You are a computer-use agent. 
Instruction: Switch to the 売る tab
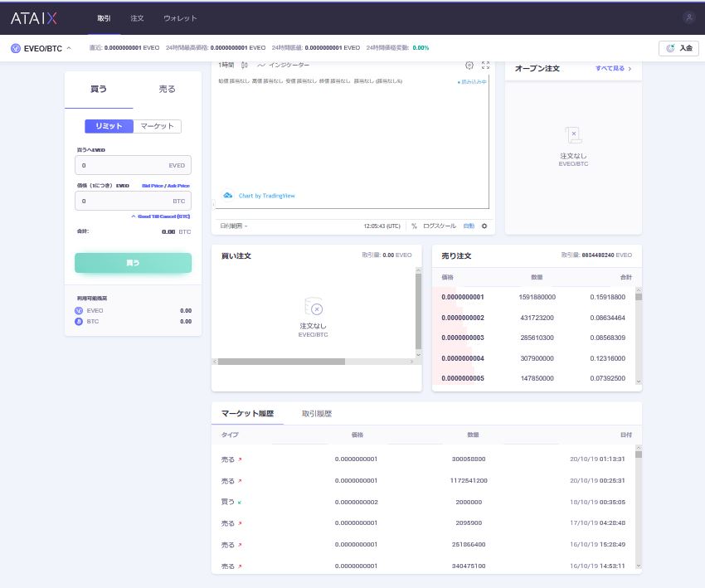click(x=167, y=90)
